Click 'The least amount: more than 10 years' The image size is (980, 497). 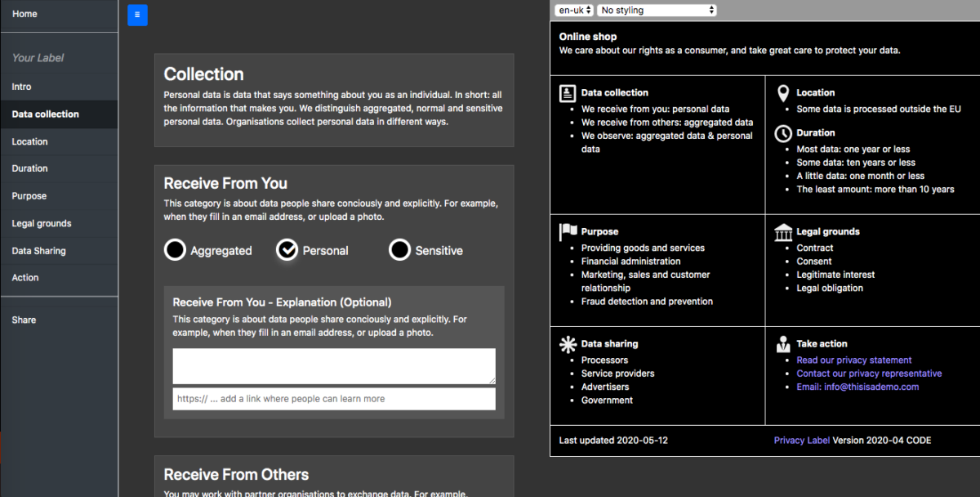pyautogui.click(x=875, y=190)
